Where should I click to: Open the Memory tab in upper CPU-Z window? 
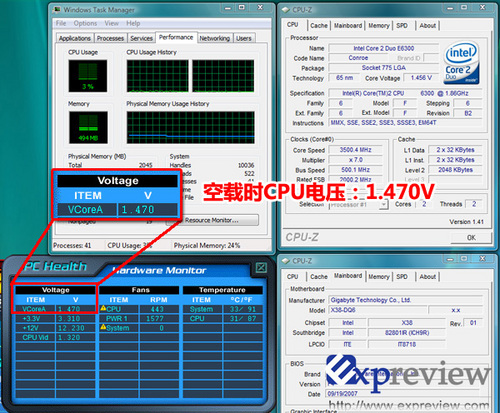point(379,26)
